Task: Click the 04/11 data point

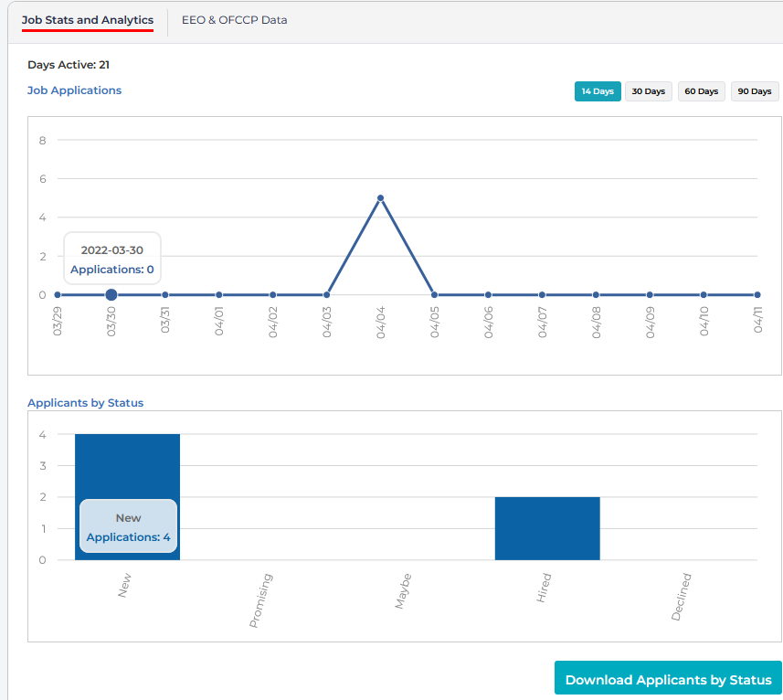Action: point(757,295)
